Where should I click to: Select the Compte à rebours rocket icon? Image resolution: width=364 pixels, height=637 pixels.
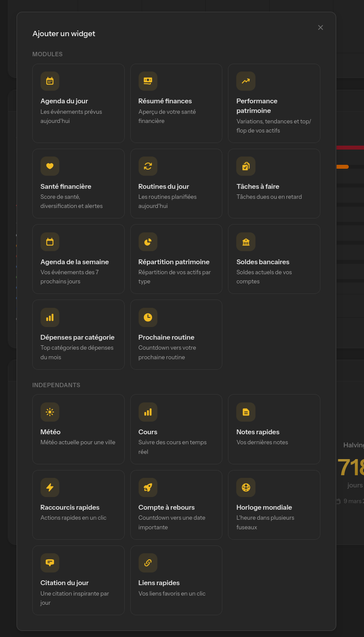[x=148, y=487]
